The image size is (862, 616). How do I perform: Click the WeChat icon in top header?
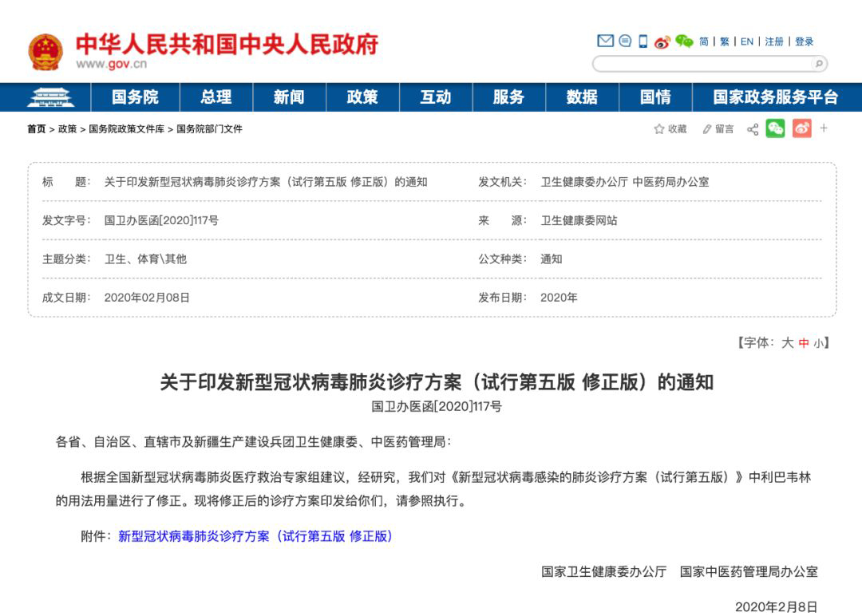tap(684, 41)
